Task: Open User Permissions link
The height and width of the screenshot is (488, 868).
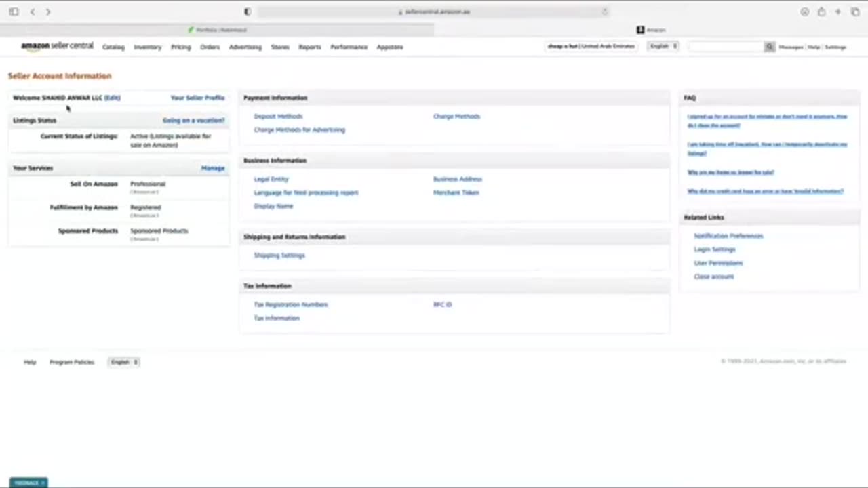Action: pos(718,263)
